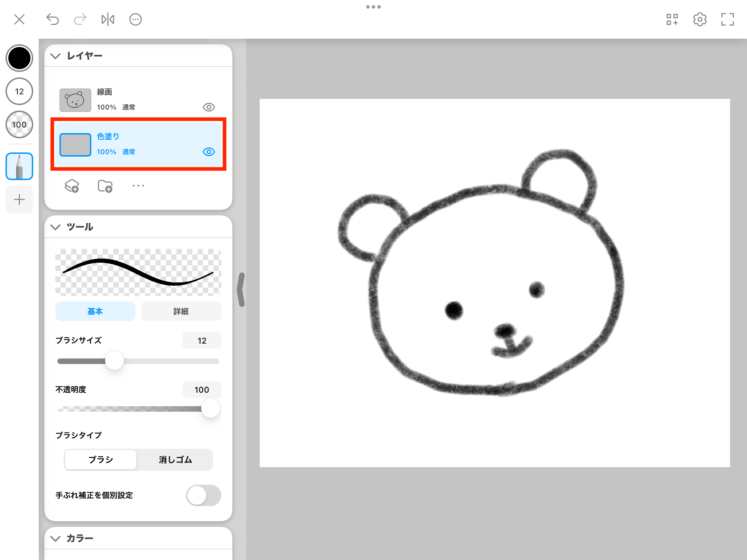Hide the 色塗り layer with eye icon
This screenshot has width=747, height=560.
tap(209, 152)
